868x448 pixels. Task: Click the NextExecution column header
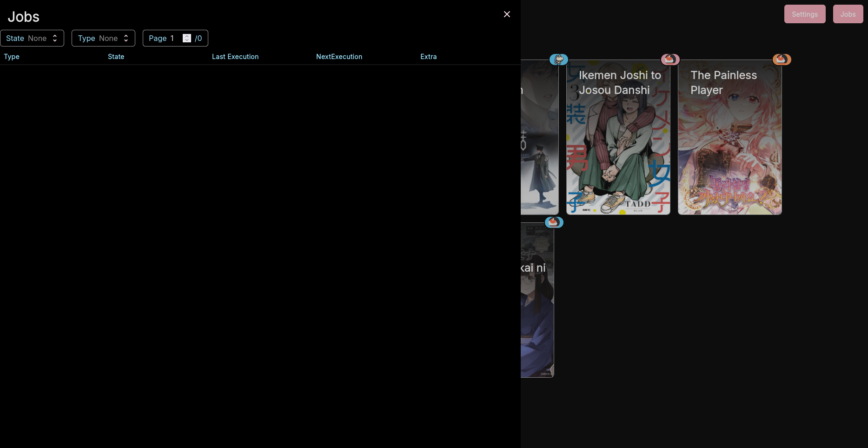[x=339, y=57]
